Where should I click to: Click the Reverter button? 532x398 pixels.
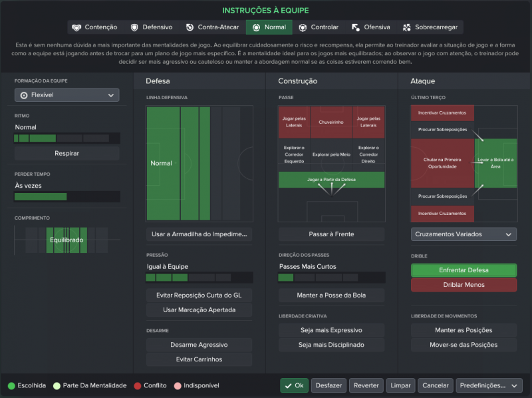pos(366,385)
